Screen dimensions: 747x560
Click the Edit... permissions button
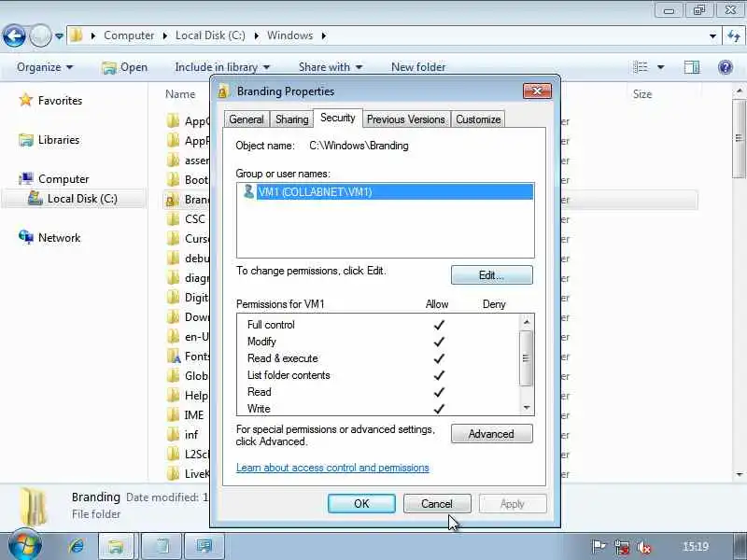click(x=492, y=275)
